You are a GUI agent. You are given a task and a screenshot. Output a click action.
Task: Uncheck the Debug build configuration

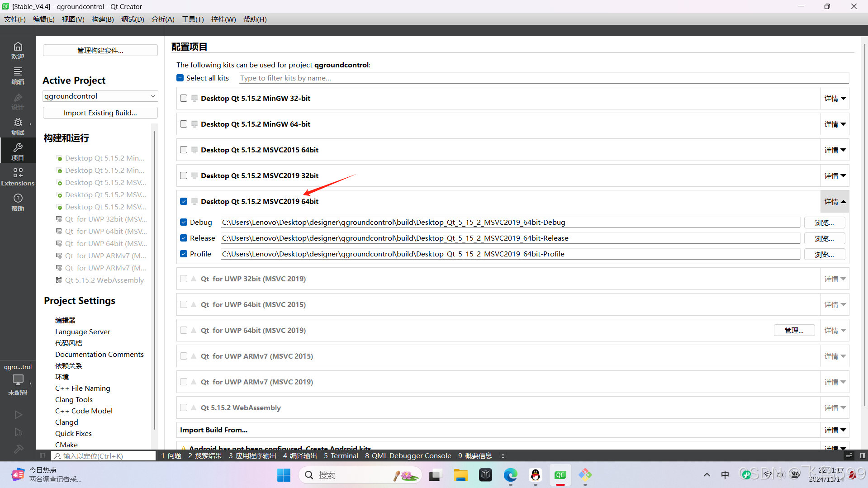(184, 222)
